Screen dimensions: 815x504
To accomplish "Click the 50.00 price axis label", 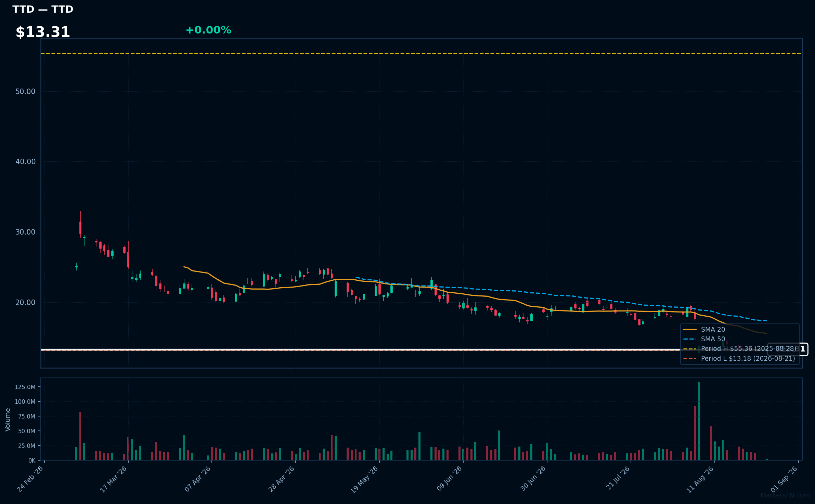I will click(x=25, y=91).
